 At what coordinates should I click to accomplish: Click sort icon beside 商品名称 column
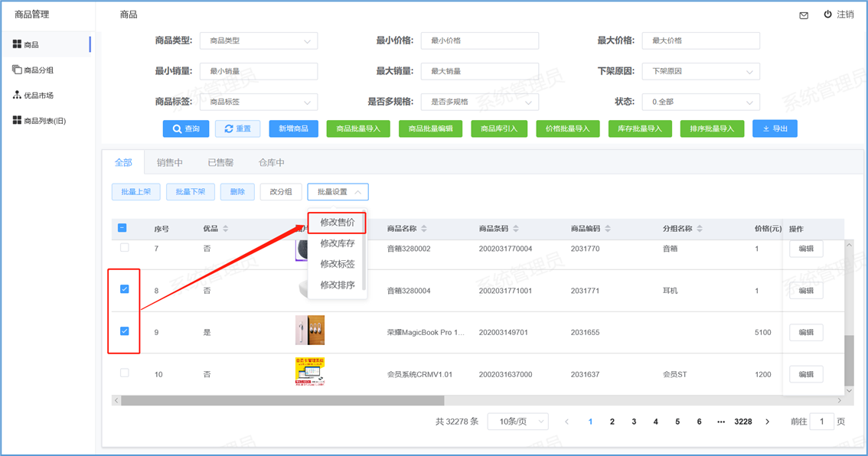424,229
